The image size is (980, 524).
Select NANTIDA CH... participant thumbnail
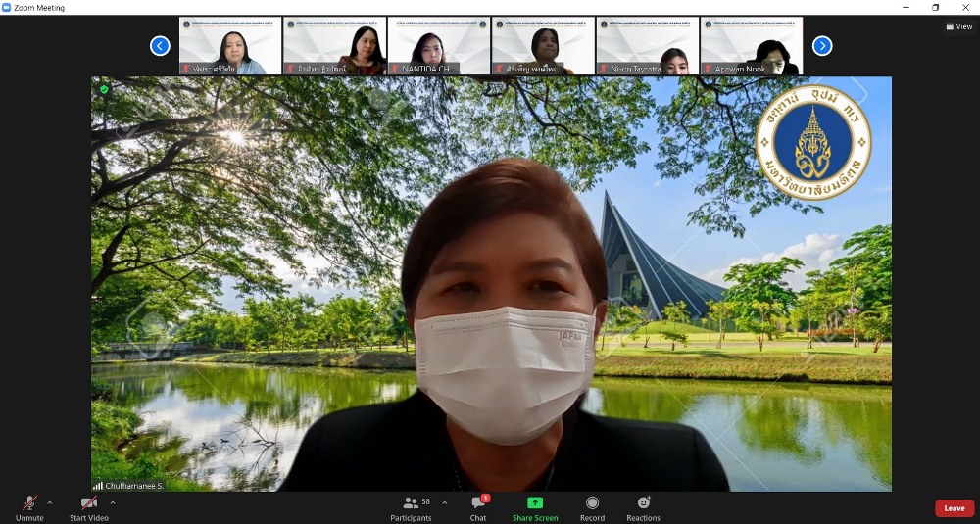[439, 46]
